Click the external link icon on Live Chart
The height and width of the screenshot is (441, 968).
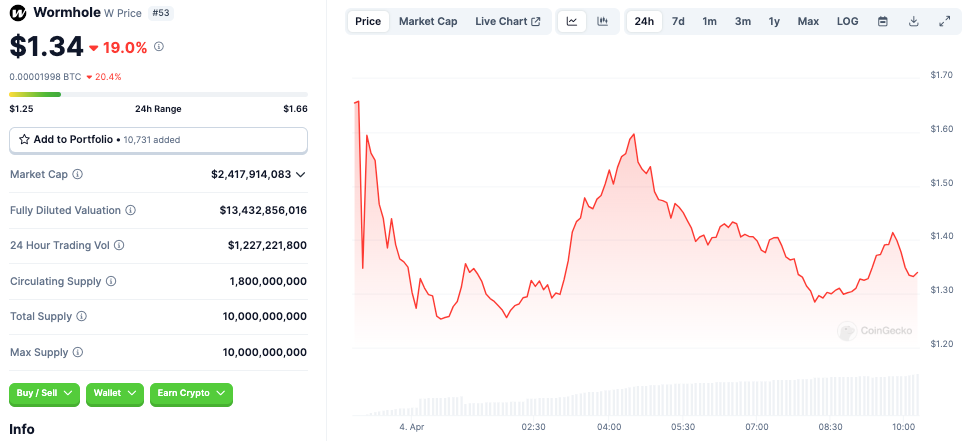(536, 22)
